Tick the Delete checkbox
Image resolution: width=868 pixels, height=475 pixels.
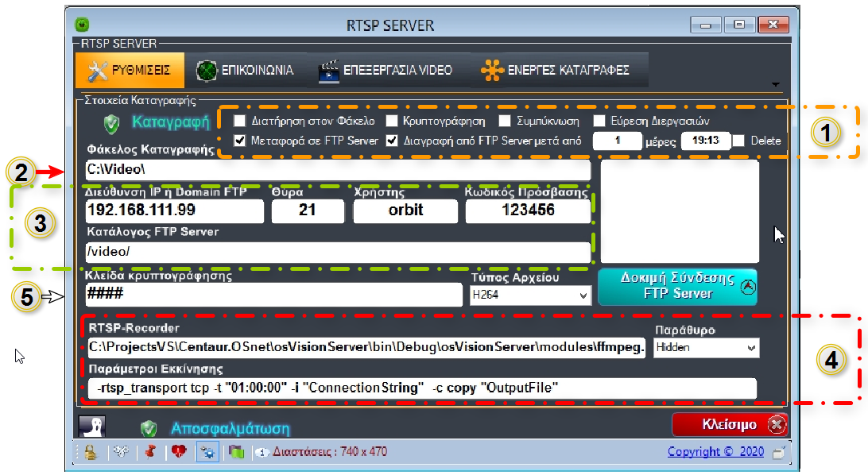[x=738, y=141]
